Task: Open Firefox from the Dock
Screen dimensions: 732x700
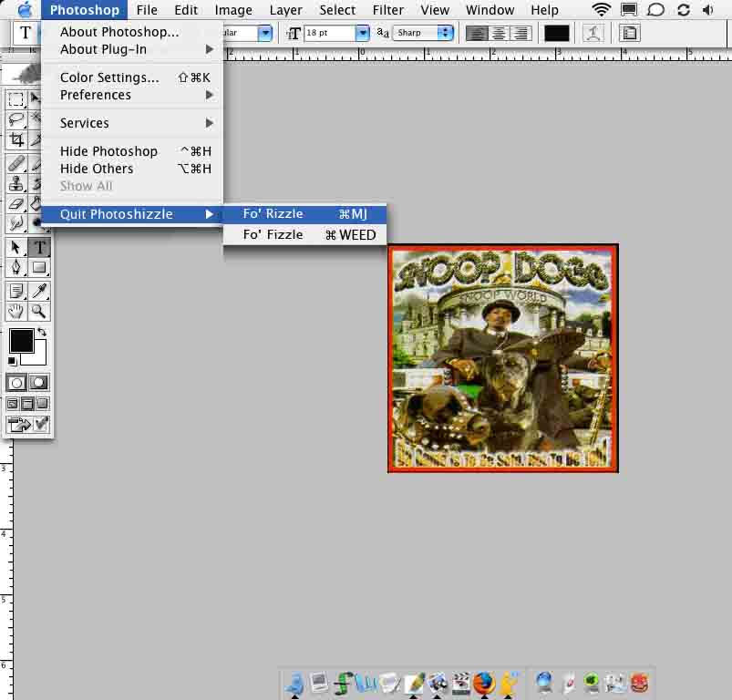Action: pyautogui.click(x=485, y=683)
